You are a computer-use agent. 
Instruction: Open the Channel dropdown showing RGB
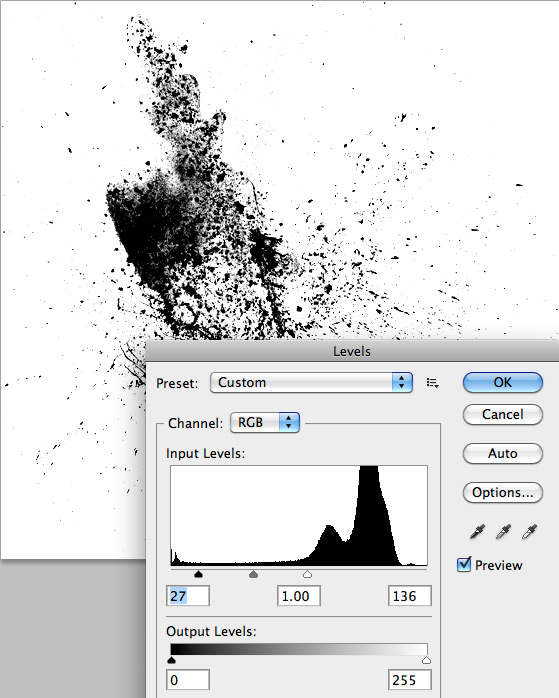265,422
